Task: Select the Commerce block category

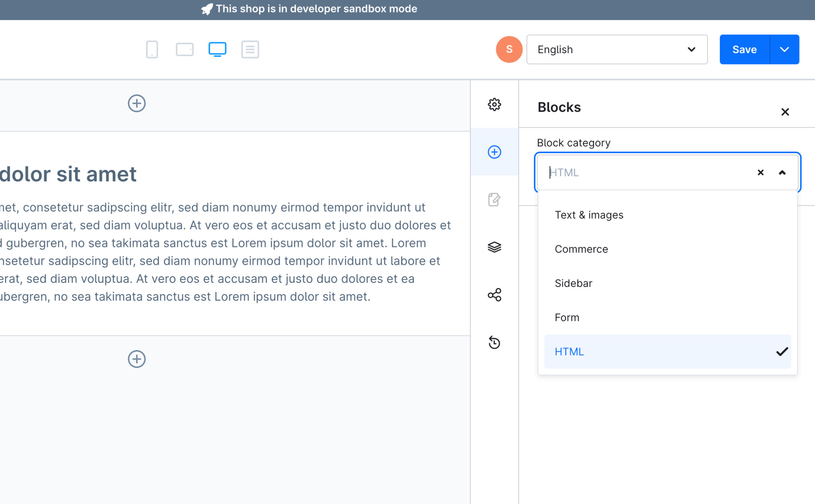Action: pos(581,249)
